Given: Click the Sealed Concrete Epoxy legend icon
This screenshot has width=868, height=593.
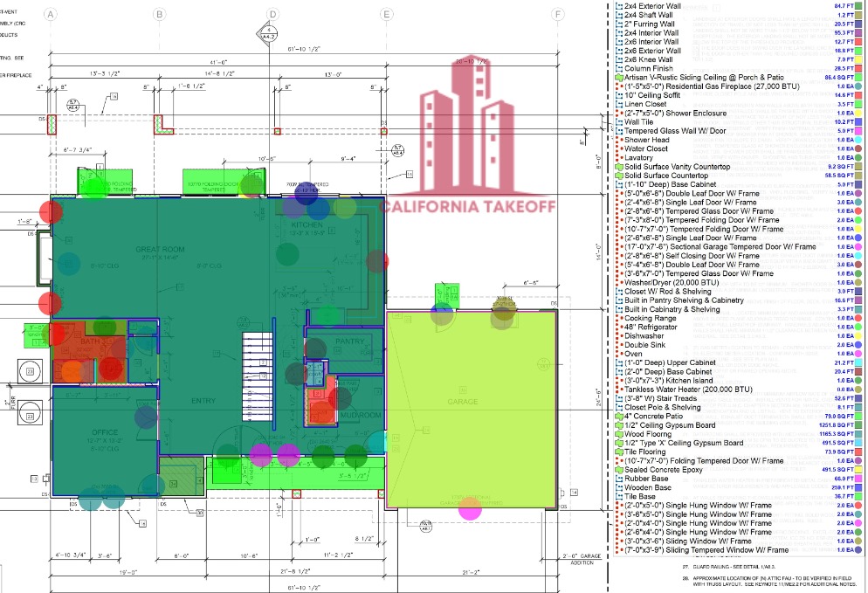Looking at the screenshot, I should (618, 470).
